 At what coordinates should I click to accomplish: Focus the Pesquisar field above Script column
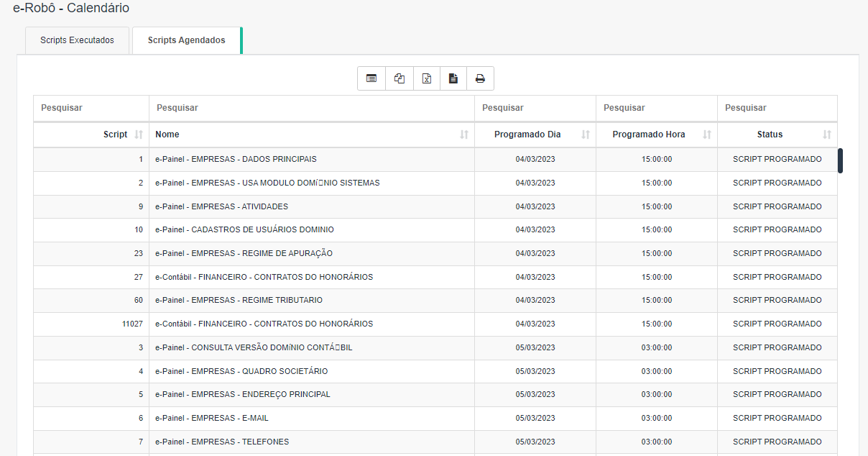point(91,108)
